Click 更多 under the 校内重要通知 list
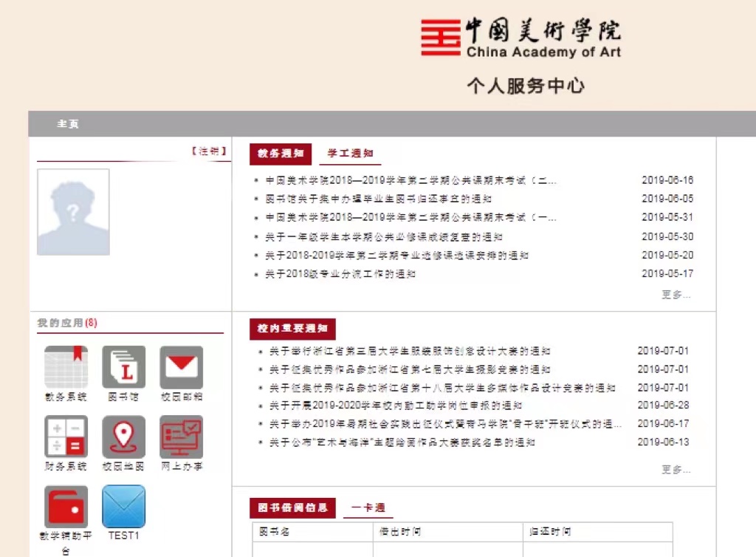The height and width of the screenshot is (557, 756). click(x=676, y=470)
